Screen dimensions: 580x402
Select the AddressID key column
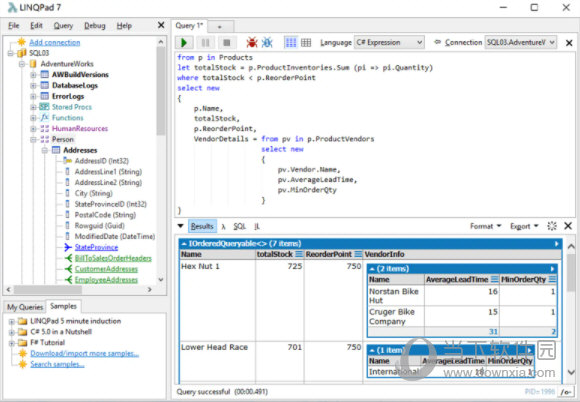pyautogui.click(x=101, y=161)
